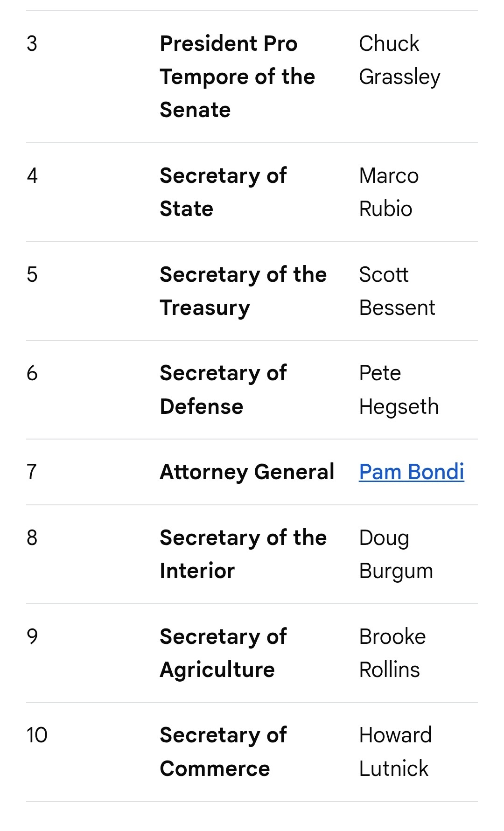Click President Pro Tempore of the Senate
504x831 pixels.
coord(238,77)
